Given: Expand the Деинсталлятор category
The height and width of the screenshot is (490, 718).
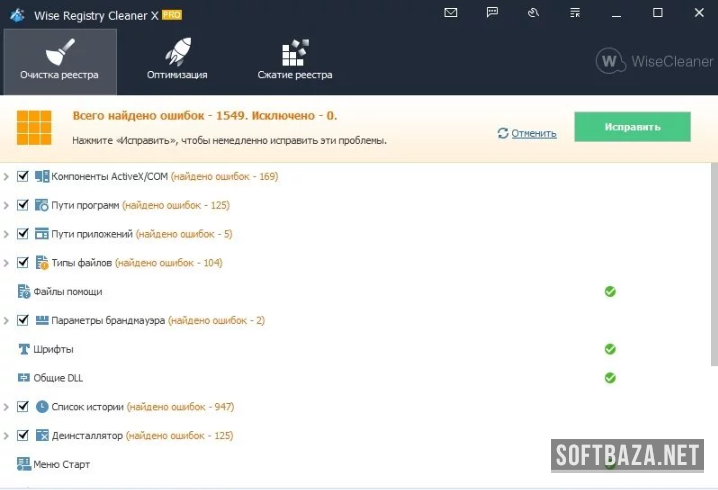Looking at the screenshot, I should 7,436.
